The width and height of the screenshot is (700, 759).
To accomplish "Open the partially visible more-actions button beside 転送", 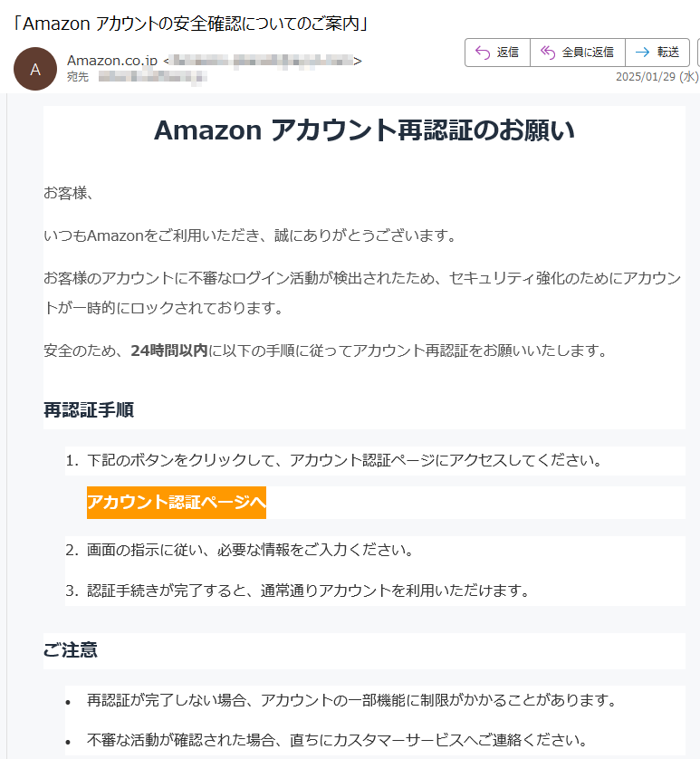I will pos(698,53).
